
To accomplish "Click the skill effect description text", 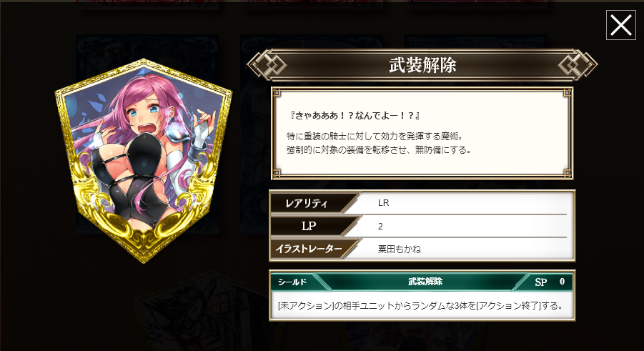I will pos(420,306).
